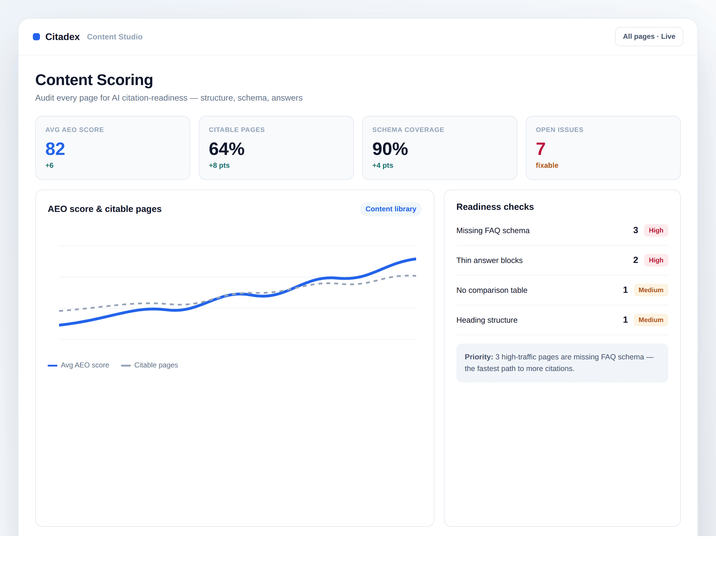Viewport: 716px width, 588px height.
Task: Click the +8 pts change under Citable Pages
Action: pyautogui.click(x=219, y=165)
